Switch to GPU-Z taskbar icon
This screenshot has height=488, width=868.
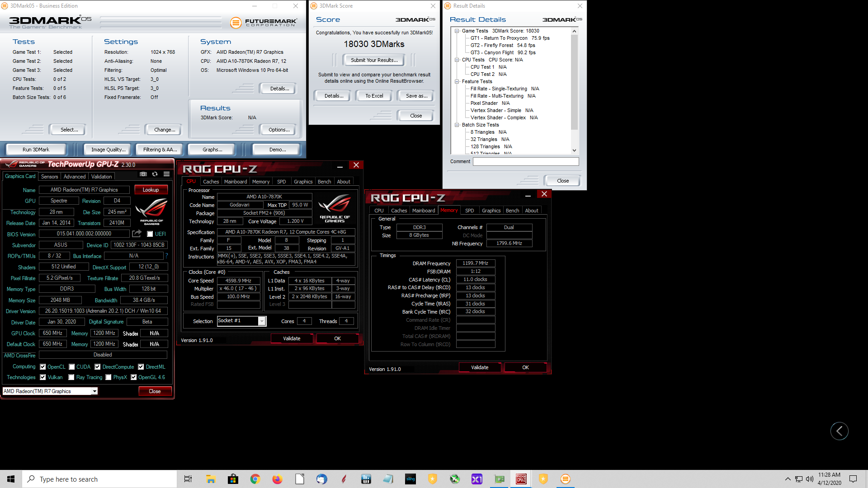[499, 479]
